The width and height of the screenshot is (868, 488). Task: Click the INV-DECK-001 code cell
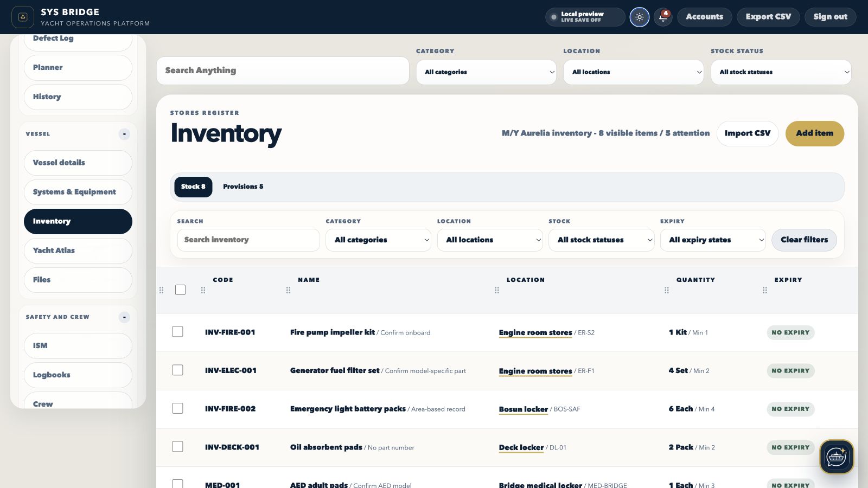click(x=232, y=447)
